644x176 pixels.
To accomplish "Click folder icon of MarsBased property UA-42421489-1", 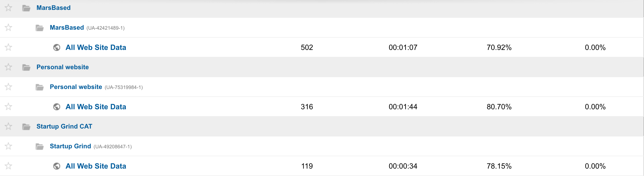I will coord(39,28).
